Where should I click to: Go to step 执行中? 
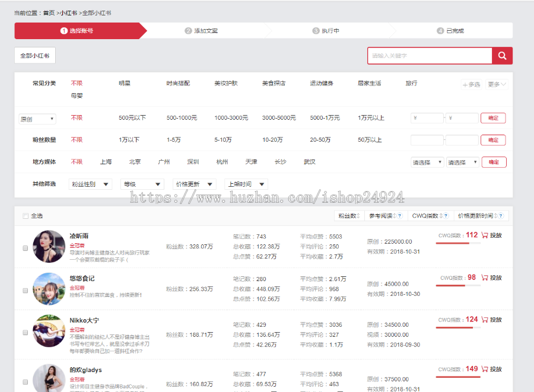(326, 31)
